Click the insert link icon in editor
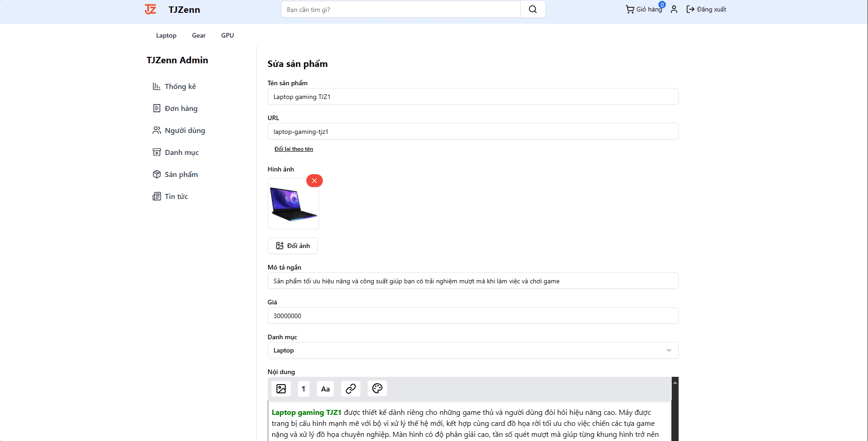The image size is (868, 441). pos(351,389)
